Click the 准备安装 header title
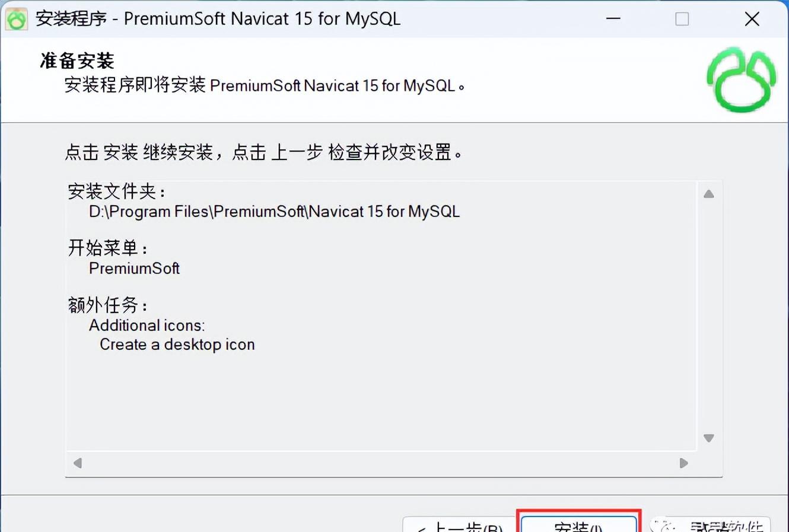The width and height of the screenshot is (789, 532). pyautogui.click(x=77, y=60)
